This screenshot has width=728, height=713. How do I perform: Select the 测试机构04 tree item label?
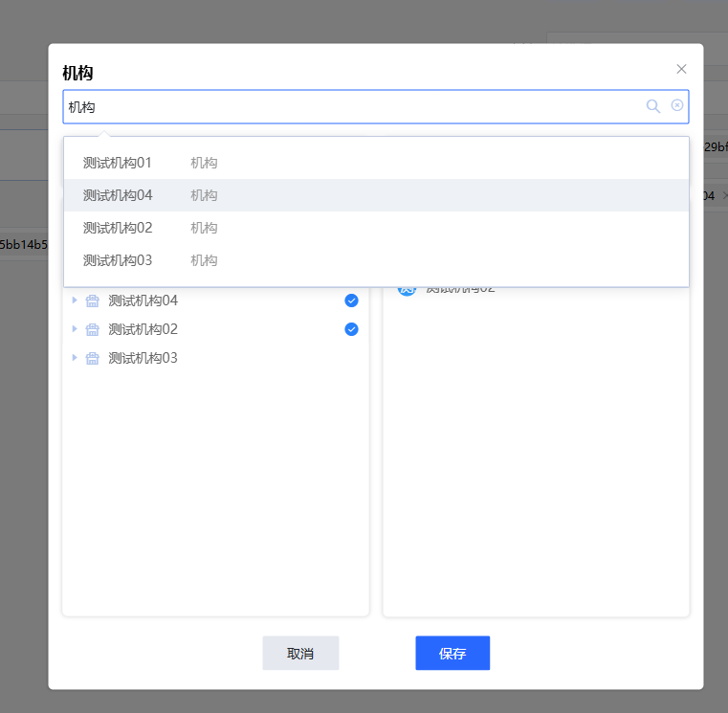pyautogui.click(x=143, y=301)
